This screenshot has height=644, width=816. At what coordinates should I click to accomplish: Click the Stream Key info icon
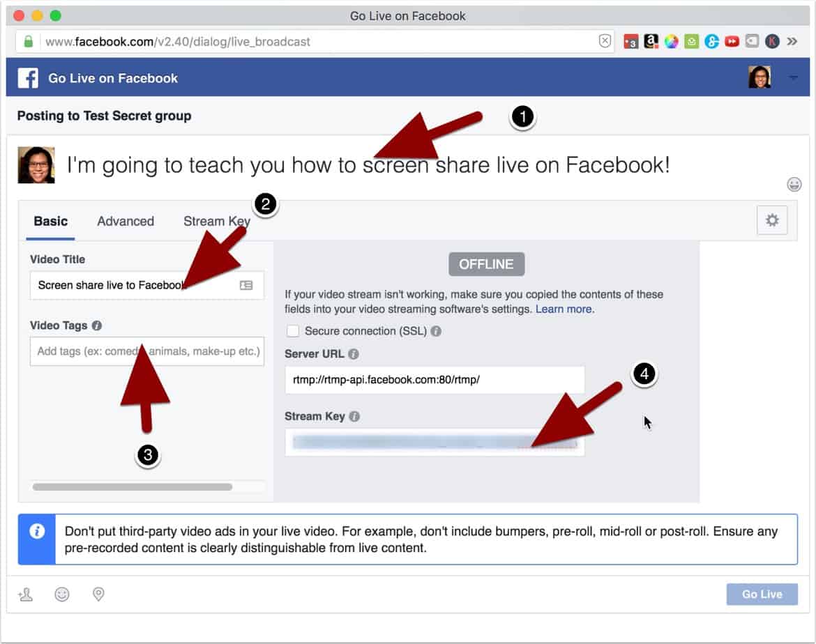(x=354, y=417)
